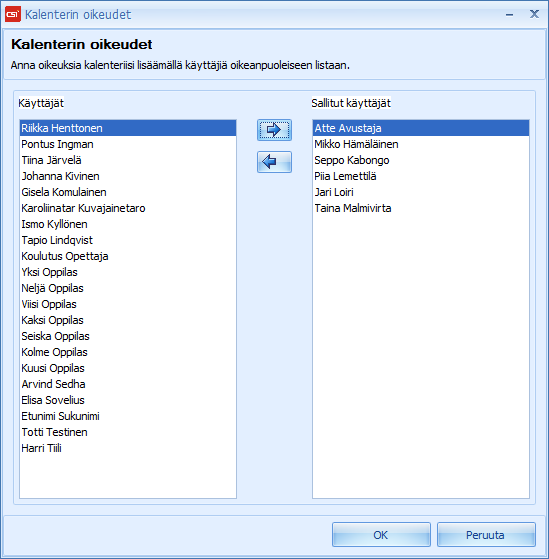
Task: Select Karoliinatar Kuvajainetaro entry
Action: (x=128, y=208)
